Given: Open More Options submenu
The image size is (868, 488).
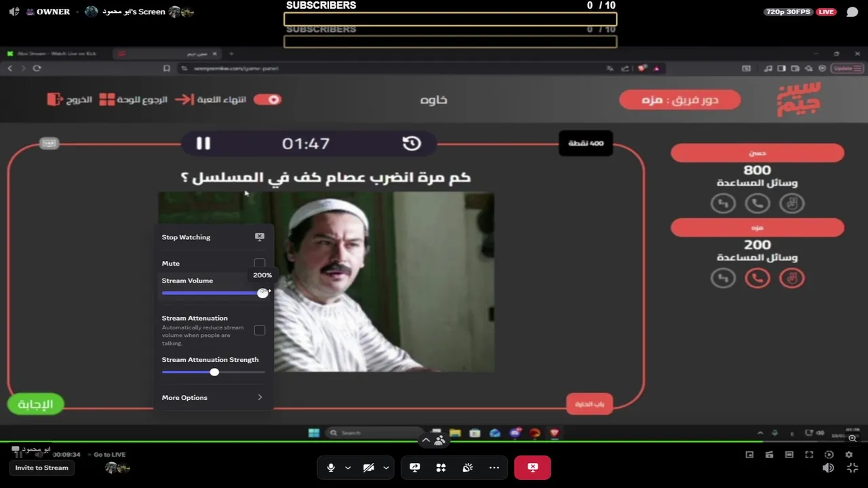Looking at the screenshot, I should point(213,398).
